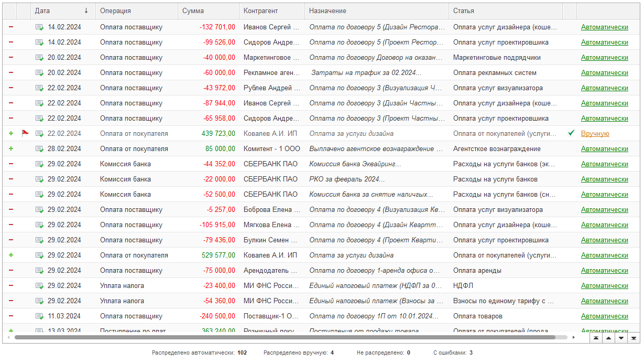Image resolution: width=644 pixels, height=363 pixels.
Task: Click the green plus icon on Комитент row
Action: [11, 148]
